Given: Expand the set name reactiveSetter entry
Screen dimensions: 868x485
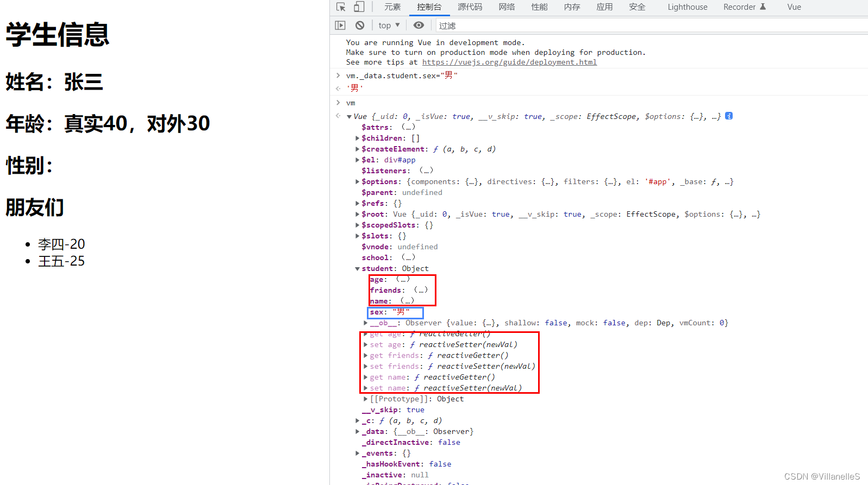Looking at the screenshot, I should (366, 388).
